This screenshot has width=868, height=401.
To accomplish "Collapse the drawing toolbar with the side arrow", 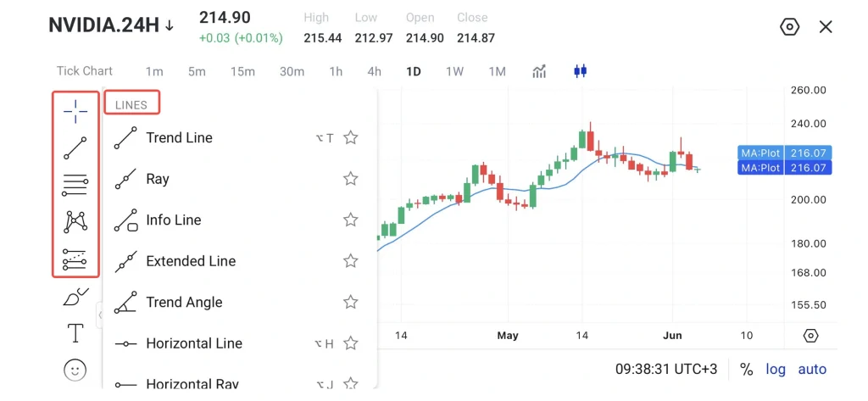I will pos(100,315).
